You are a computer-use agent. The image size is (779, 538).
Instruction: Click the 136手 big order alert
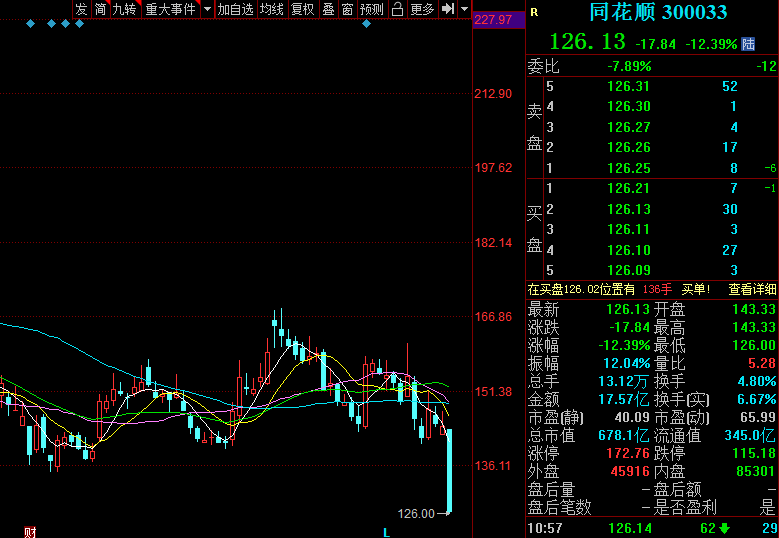[657, 289]
